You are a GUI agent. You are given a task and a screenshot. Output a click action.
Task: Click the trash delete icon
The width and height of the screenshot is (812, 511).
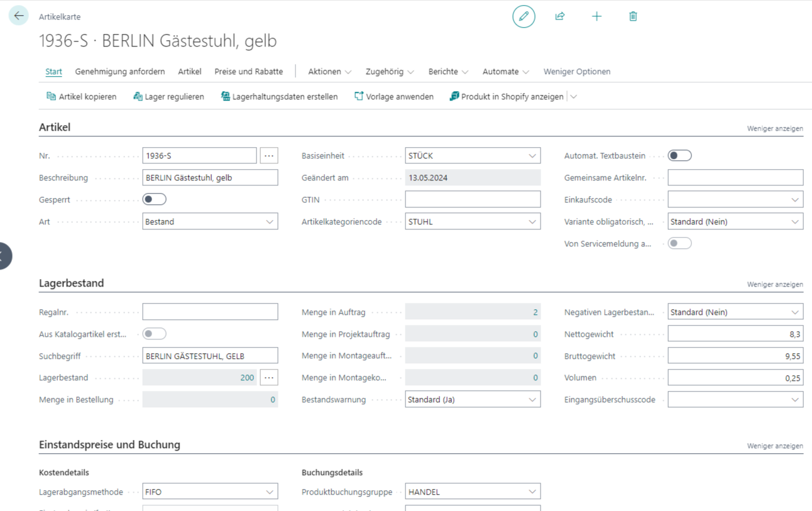pyautogui.click(x=633, y=16)
